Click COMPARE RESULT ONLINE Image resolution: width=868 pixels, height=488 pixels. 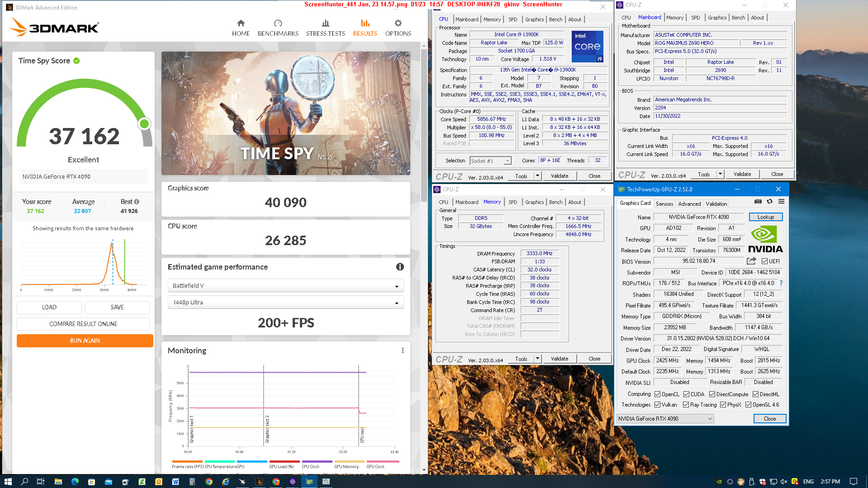(x=83, y=324)
